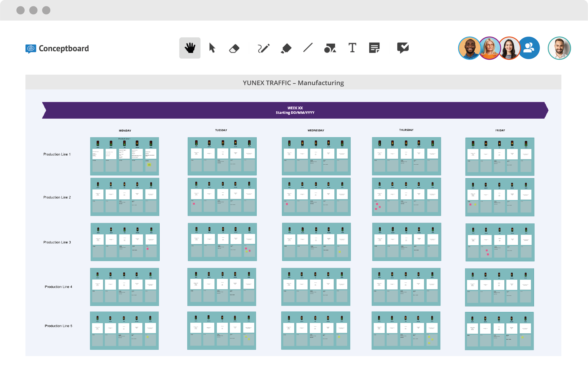Click pink sticky note in Tuesday Line 2
The height and width of the screenshot is (383, 588).
(194, 204)
